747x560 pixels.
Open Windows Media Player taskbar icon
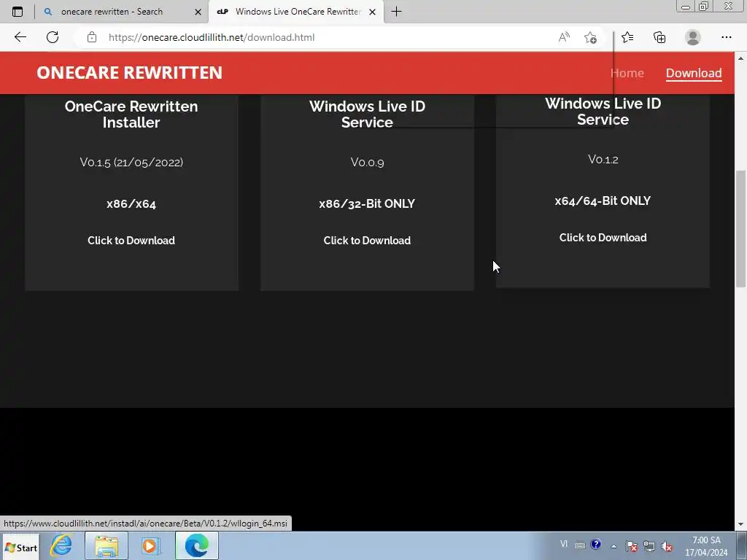(150, 545)
